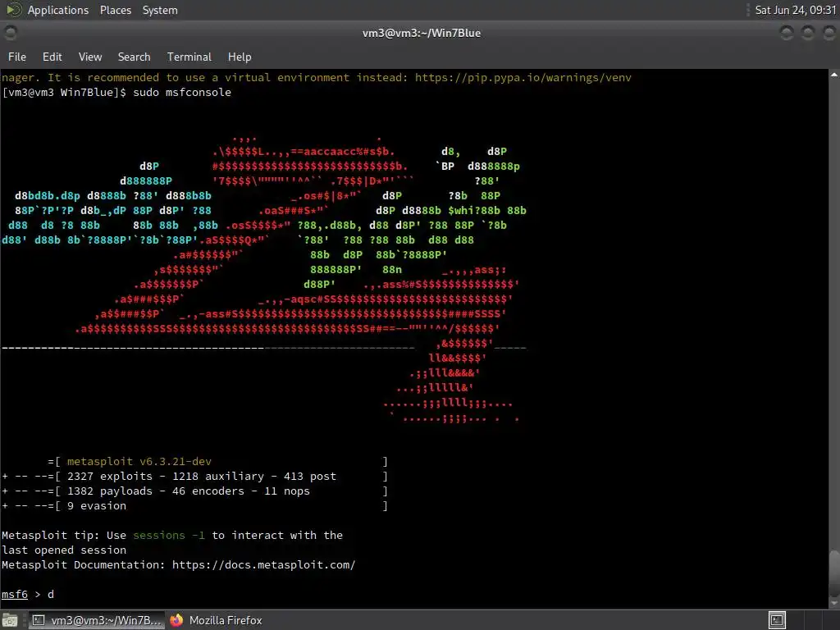Open the Applications menu
Image resolution: width=840 pixels, height=630 pixels.
(x=58, y=10)
